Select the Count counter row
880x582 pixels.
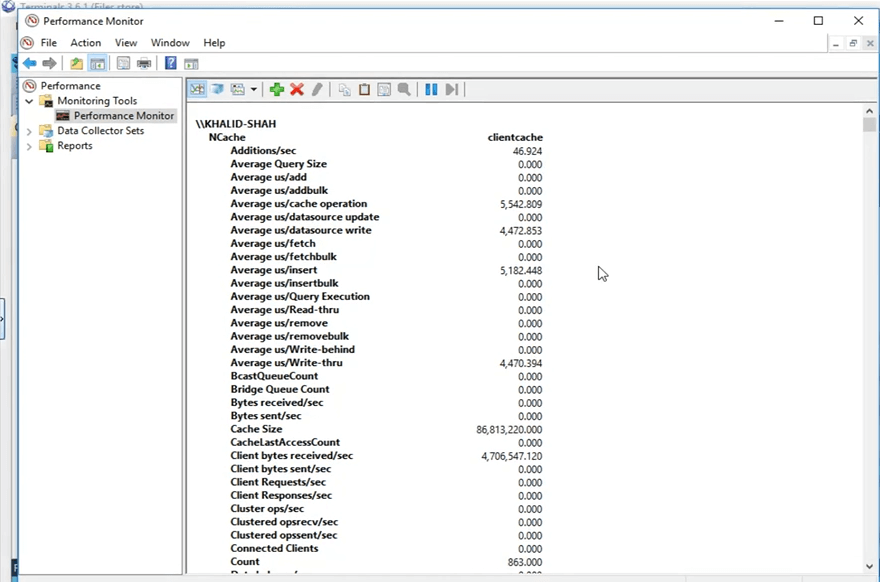[x=245, y=562]
